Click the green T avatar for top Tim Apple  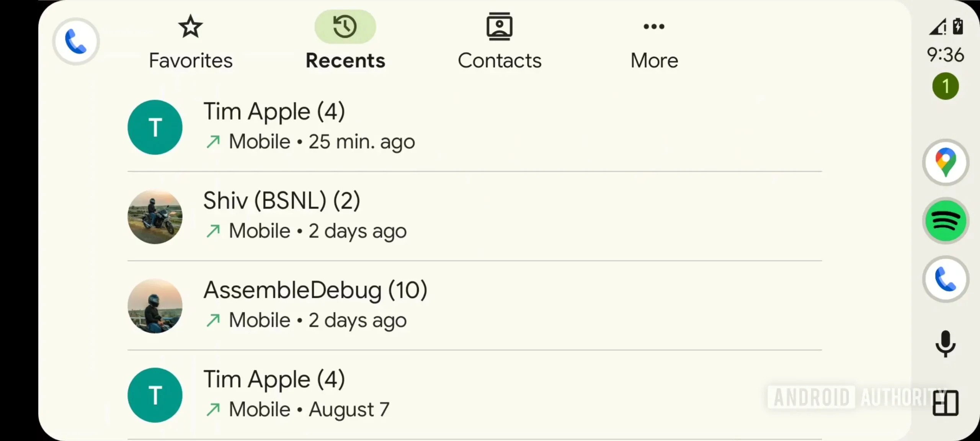pos(155,127)
